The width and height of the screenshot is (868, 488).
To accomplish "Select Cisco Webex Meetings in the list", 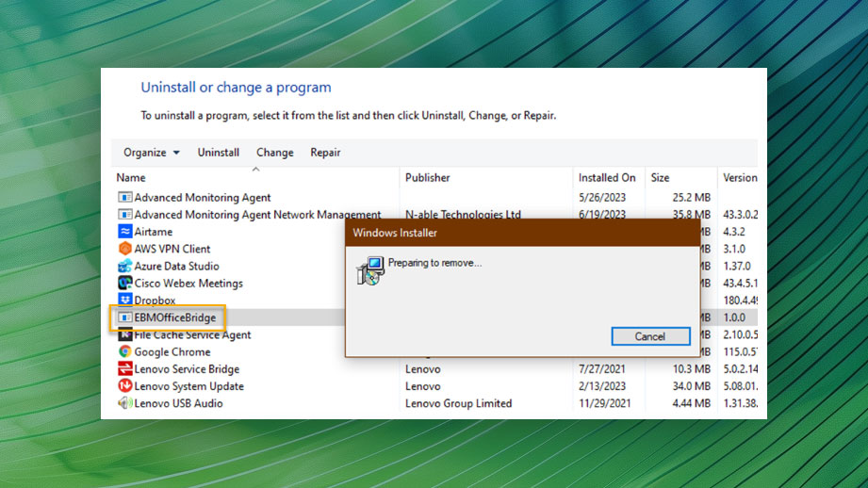I will tap(188, 284).
